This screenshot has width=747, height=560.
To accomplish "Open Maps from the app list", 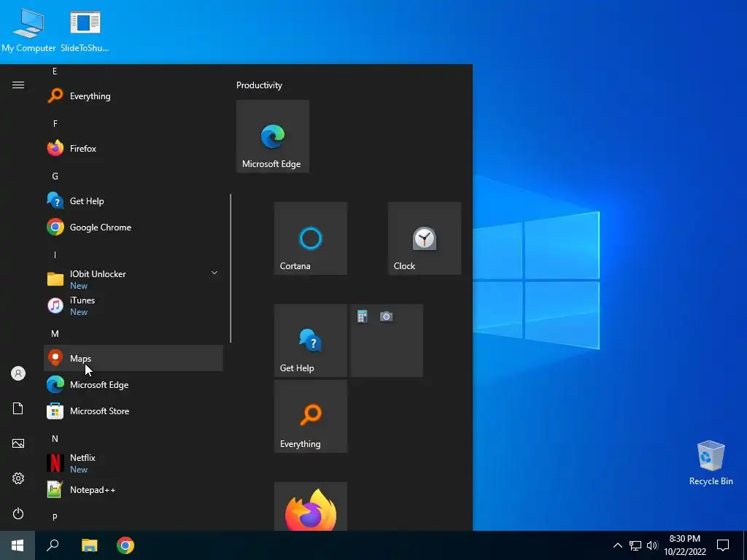I will tap(133, 358).
